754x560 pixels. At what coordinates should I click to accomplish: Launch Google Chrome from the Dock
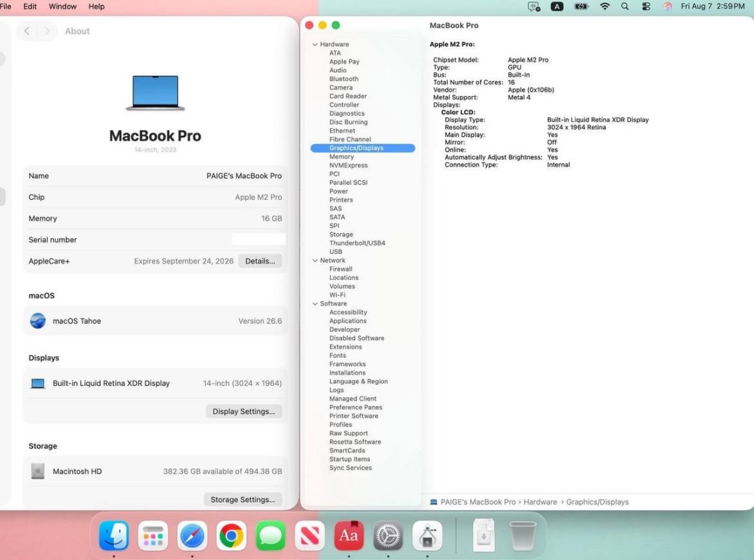231,536
